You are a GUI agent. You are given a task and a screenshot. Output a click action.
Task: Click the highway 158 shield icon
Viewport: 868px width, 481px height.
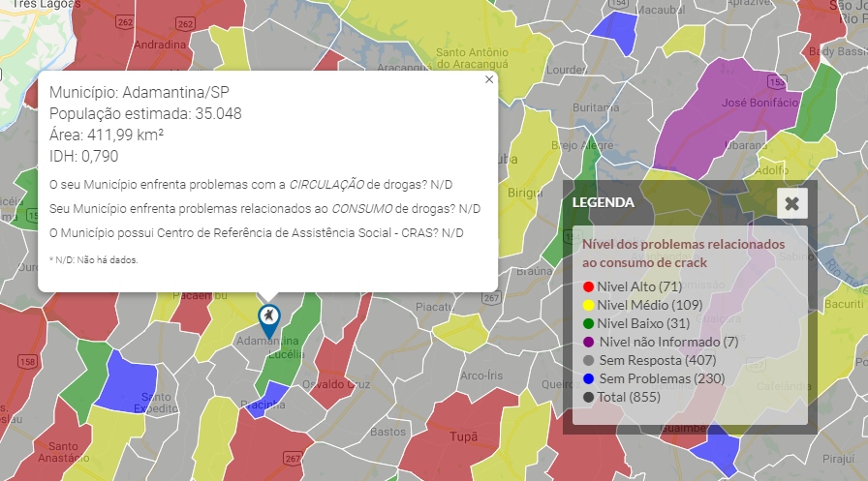click(26, 362)
